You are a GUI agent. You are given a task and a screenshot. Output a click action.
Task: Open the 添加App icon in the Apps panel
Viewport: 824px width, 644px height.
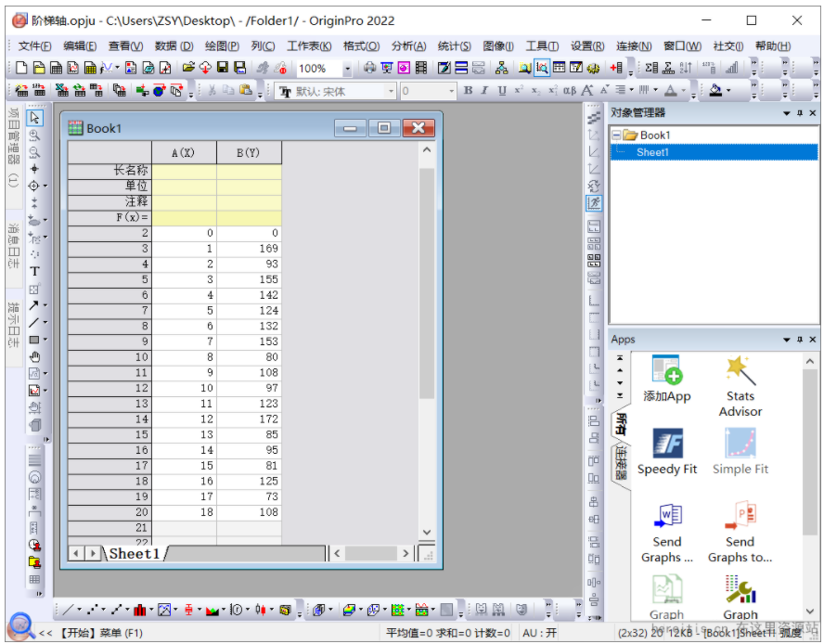(667, 379)
